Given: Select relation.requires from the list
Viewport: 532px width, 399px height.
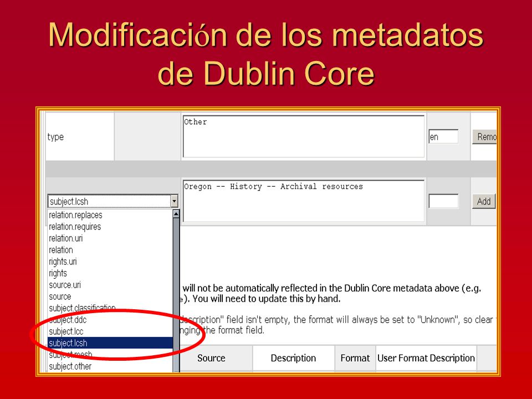Looking at the screenshot, I should pyautogui.click(x=110, y=227).
